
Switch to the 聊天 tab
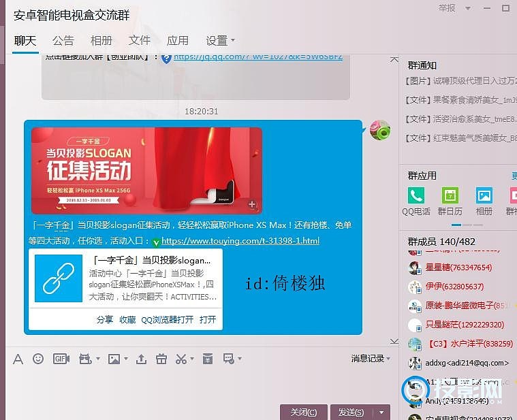click(x=25, y=41)
